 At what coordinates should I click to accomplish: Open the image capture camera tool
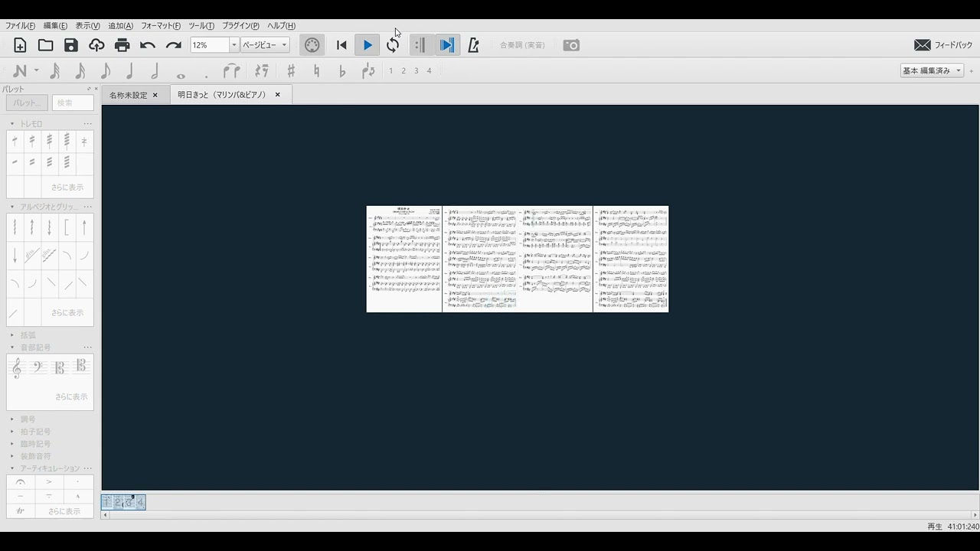pyautogui.click(x=571, y=45)
